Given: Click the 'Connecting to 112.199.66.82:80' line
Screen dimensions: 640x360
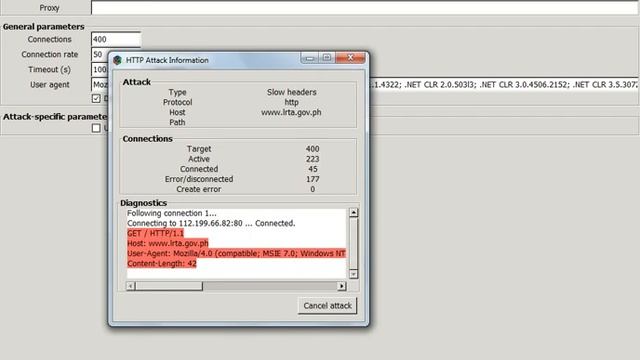Looking at the screenshot, I should [211, 223].
